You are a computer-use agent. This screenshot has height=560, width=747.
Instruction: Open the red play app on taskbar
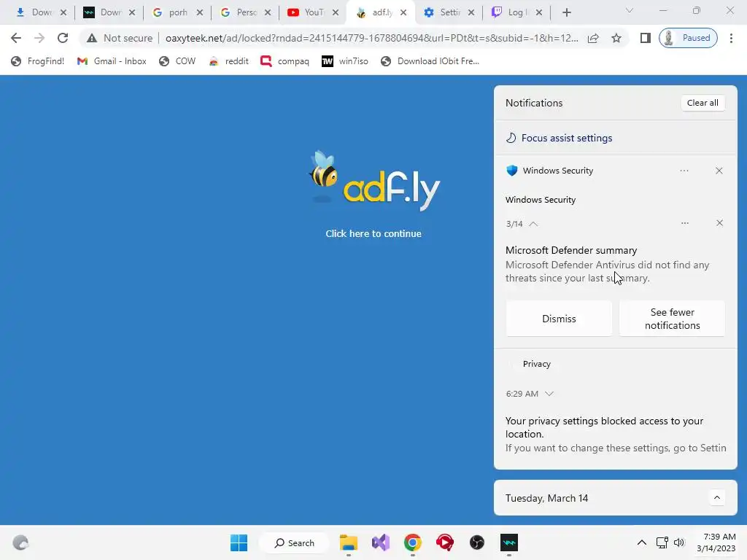[x=445, y=542]
